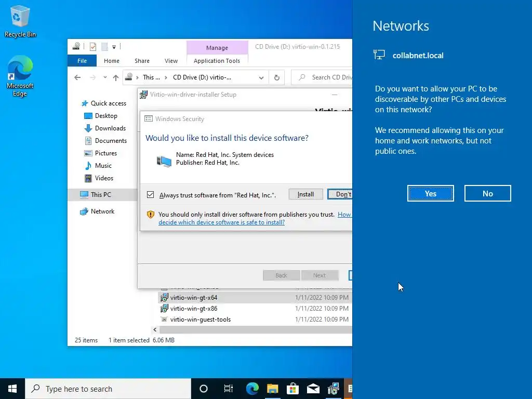Screen dimensions: 532x399
Task: Open Mail app from the taskbar
Action: point(313,389)
